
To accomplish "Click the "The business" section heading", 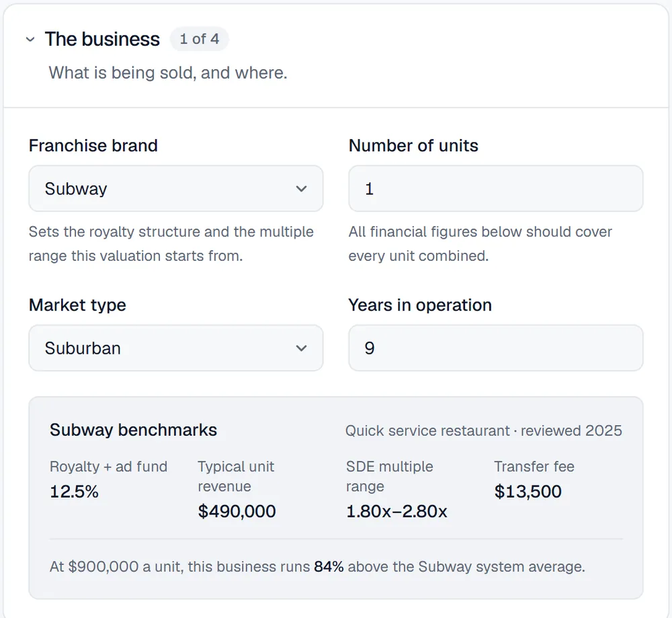I will [102, 39].
